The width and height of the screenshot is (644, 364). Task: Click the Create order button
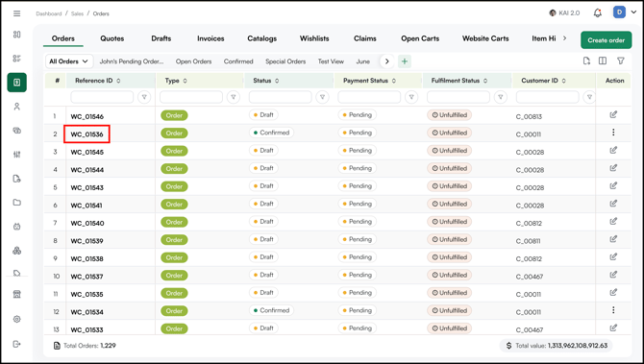[607, 40]
